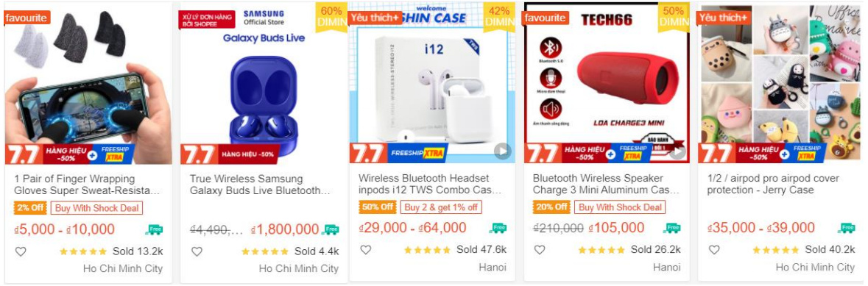Click 'Buy 2 & get 1% off' tag
This screenshot has width=868, height=286.
click(441, 207)
